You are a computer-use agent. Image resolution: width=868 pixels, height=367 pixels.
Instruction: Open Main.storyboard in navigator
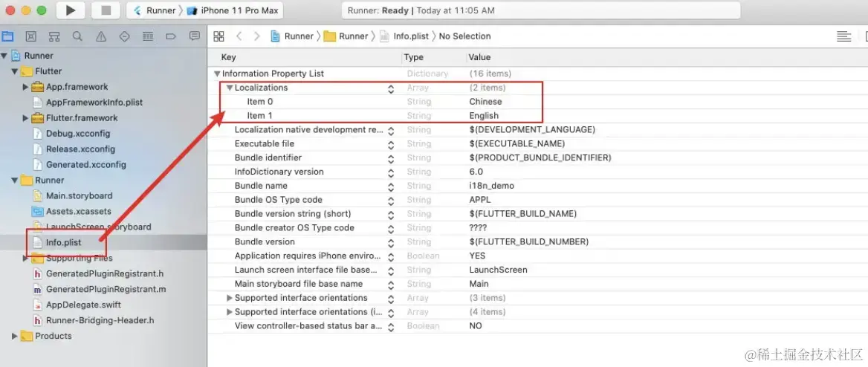[x=80, y=196]
